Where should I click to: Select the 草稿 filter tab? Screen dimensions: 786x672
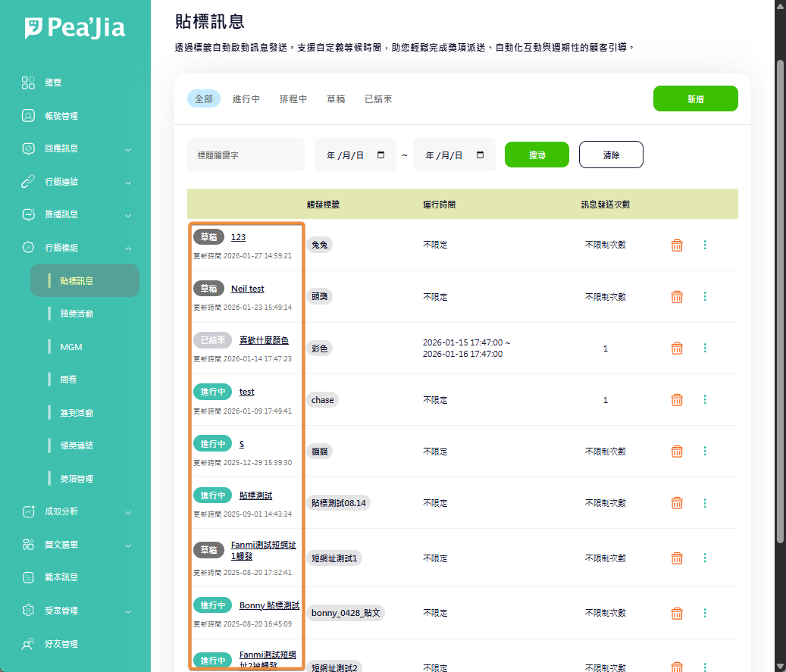click(336, 99)
